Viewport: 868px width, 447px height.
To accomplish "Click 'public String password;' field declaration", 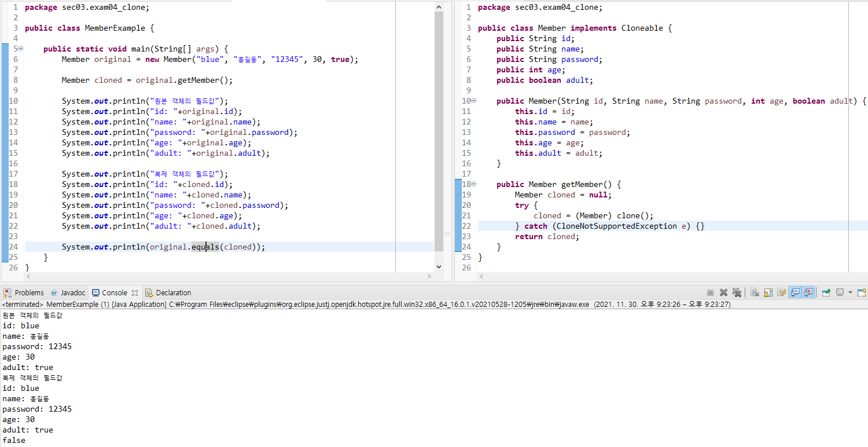I will (x=549, y=60).
